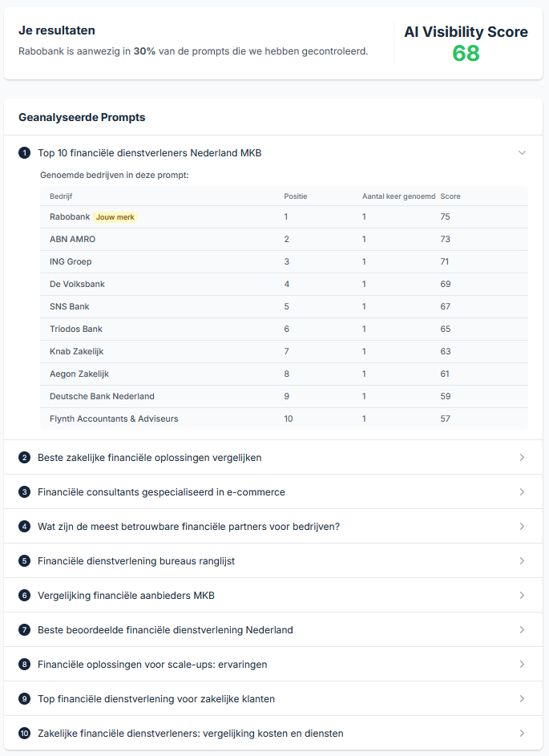Click Knab Zakelijk's score value 63
The image size is (549, 756).
tap(446, 351)
